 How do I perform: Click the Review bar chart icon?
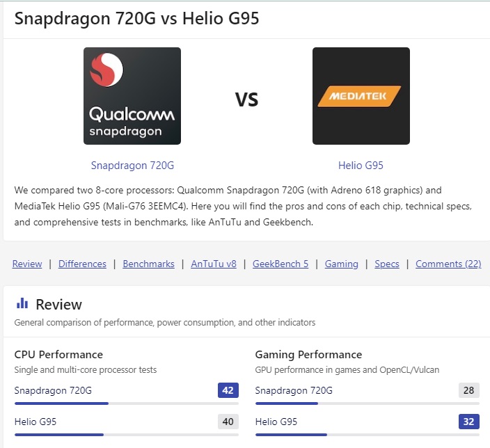[x=22, y=303]
